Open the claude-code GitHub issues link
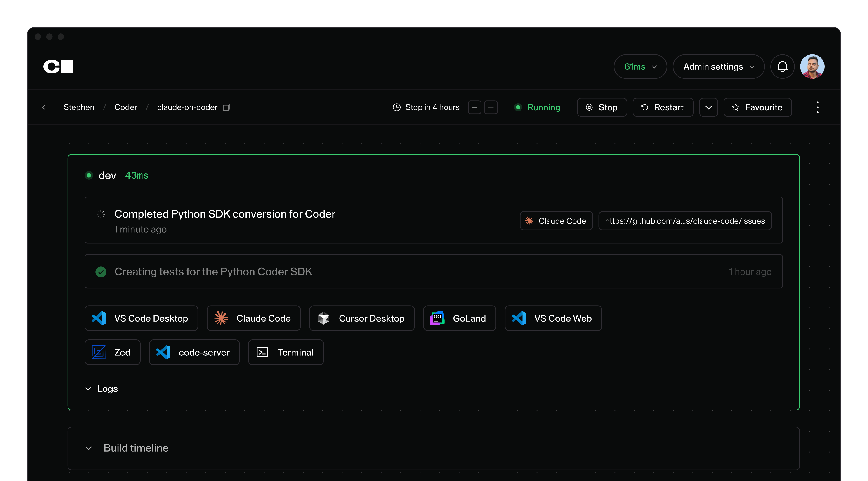The width and height of the screenshot is (868, 481). click(x=685, y=221)
